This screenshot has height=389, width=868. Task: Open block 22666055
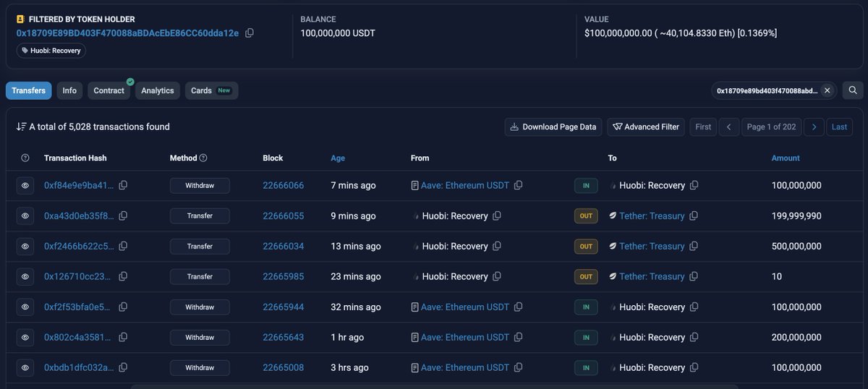coord(284,216)
